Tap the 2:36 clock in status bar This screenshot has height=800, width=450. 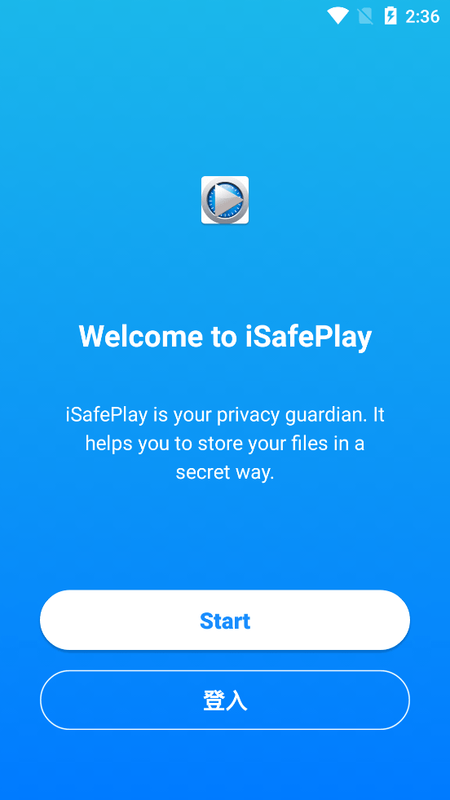point(422,17)
